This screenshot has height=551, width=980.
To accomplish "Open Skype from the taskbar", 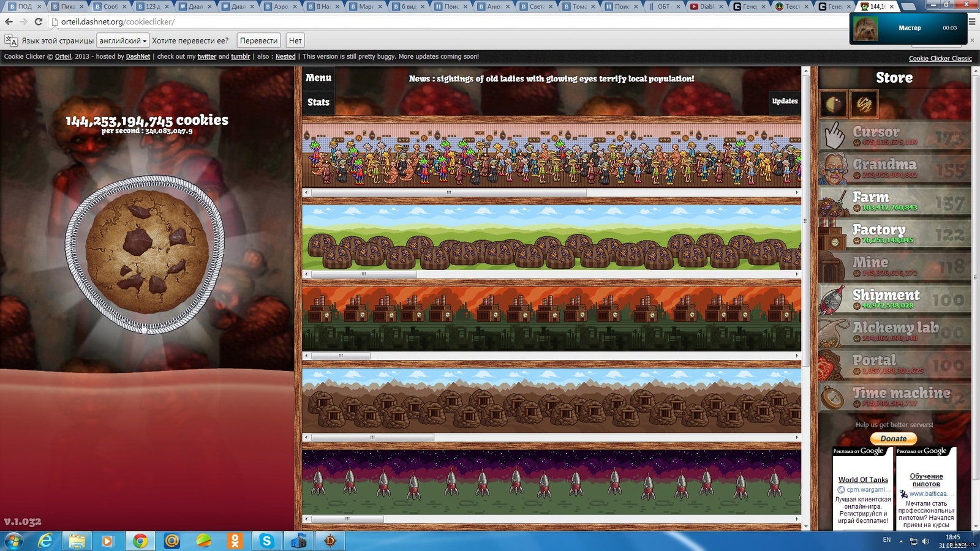I will click(266, 541).
